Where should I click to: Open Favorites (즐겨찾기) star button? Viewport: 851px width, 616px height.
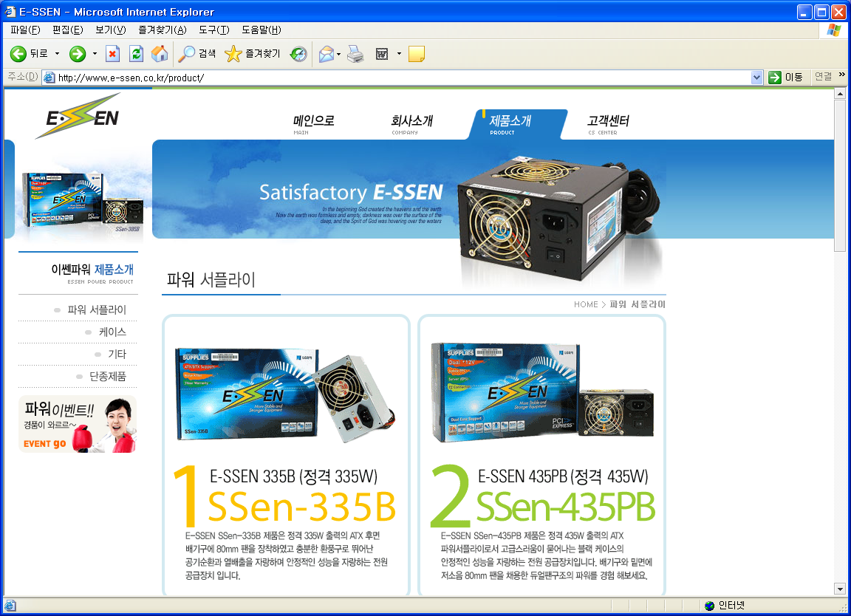pos(253,54)
